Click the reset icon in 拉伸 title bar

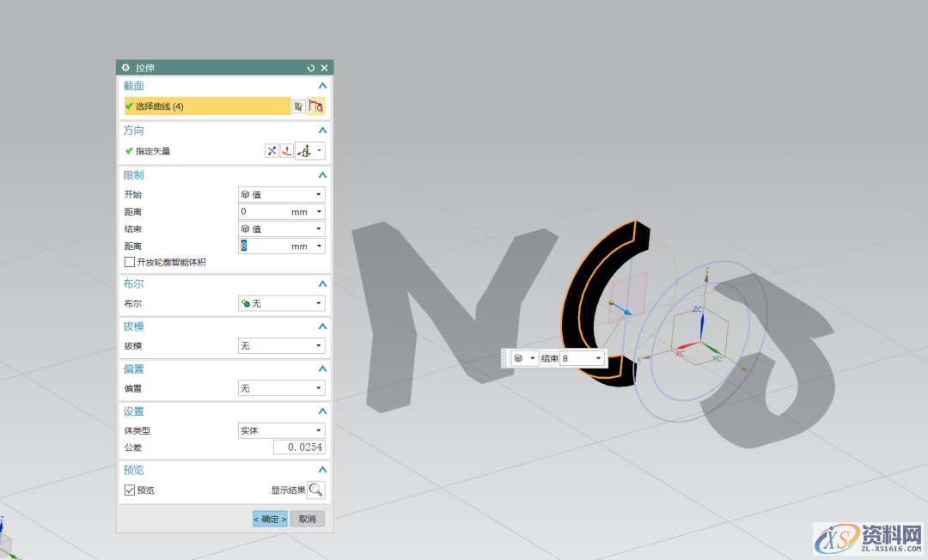pyautogui.click(x=311, y=68)
